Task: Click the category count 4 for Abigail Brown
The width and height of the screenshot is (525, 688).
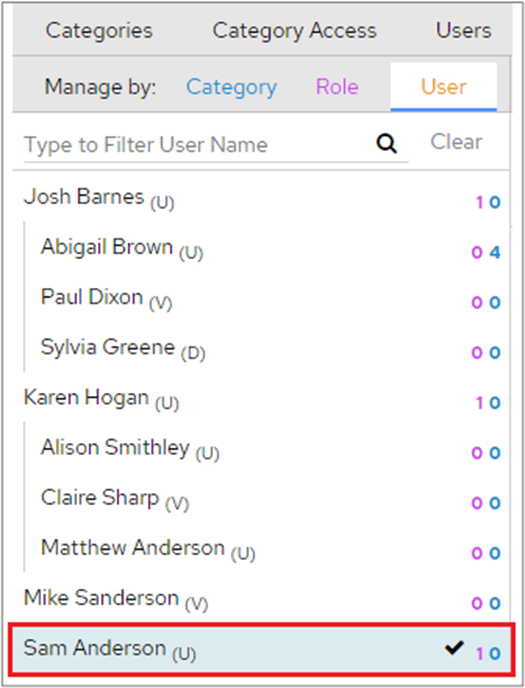Action: pyautogui.click(x=495, y=252)
